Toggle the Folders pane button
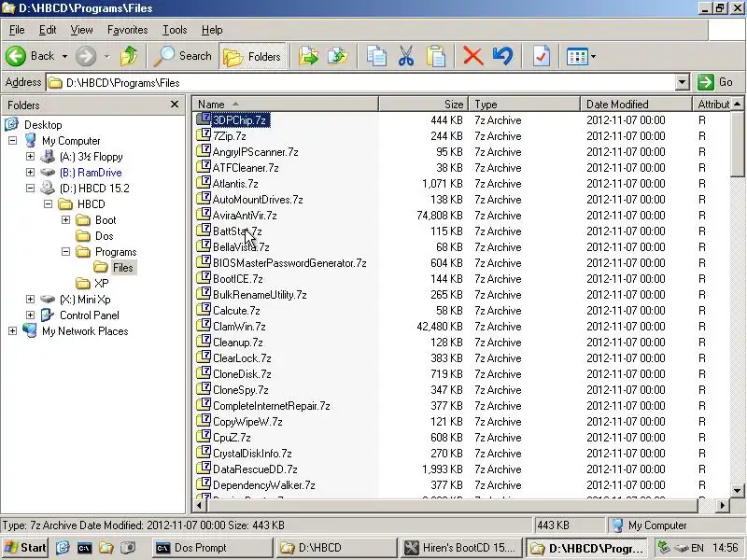Screen dimensions: 747x560 click(x=252, y=57)
